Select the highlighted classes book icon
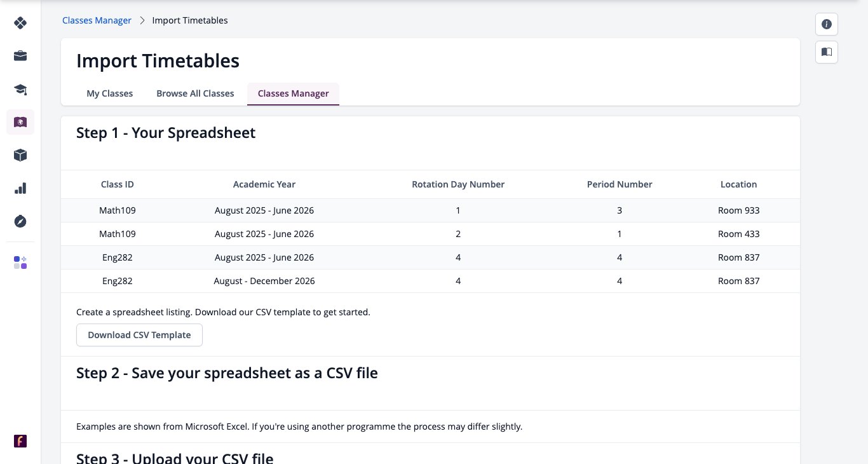 pyautogui.click(x=20, y=122)
